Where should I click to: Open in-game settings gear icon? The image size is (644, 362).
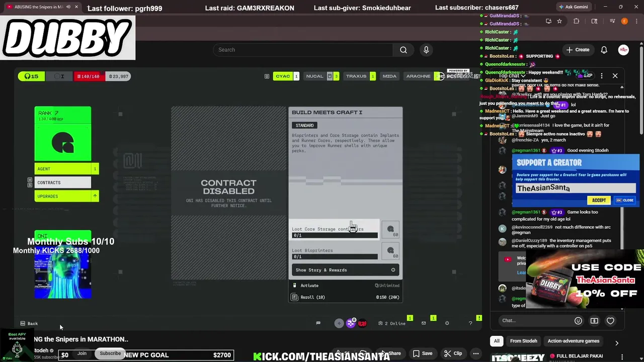pyautogui.click(x=447, y=323)
